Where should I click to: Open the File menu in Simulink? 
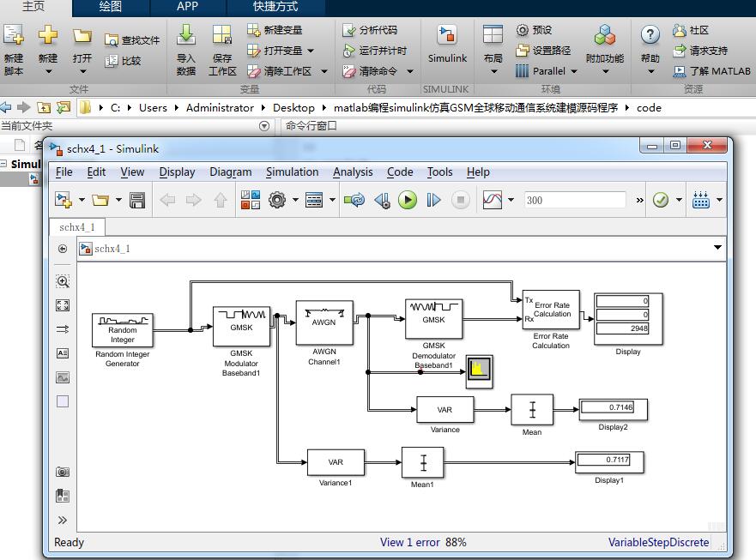tap(64, 172)
